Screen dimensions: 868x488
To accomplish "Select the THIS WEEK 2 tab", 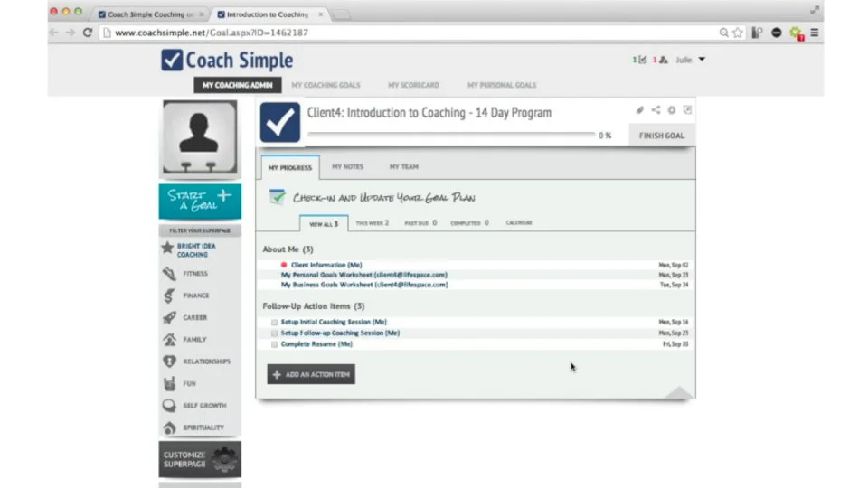I will point(372,223).
